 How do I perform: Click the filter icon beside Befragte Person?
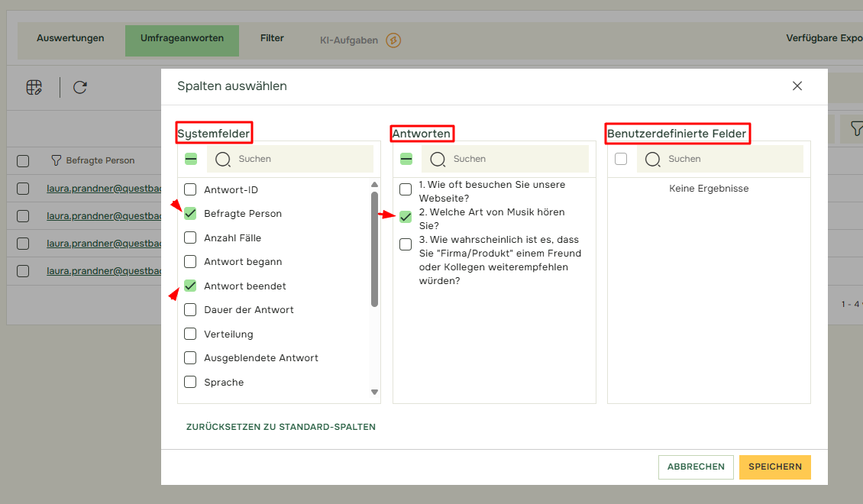coord(56,160)
